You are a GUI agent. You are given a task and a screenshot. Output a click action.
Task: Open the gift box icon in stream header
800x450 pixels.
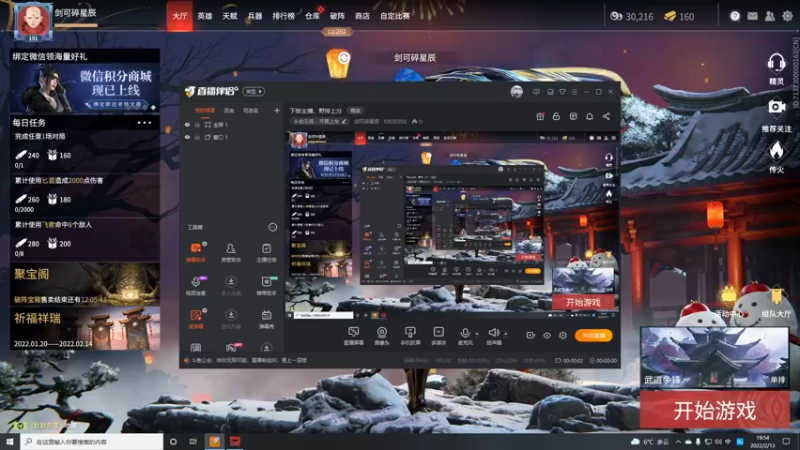pyautogui.click(x=540, y=116)
